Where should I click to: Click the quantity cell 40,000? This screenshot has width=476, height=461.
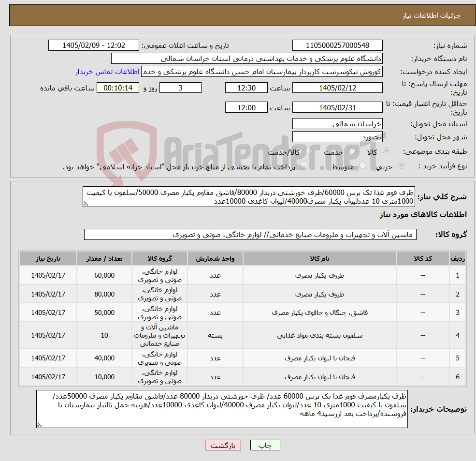pos(104,358)
